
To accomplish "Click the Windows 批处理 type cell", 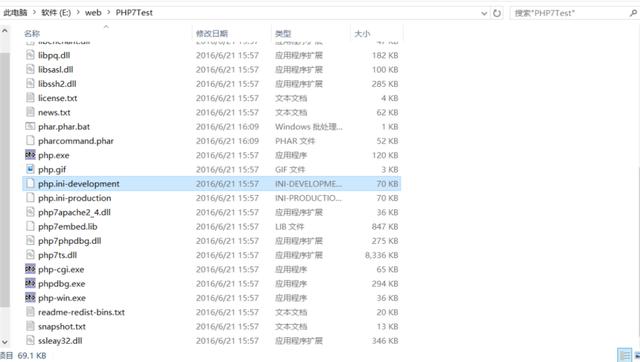I will click(x=309, y=127).
